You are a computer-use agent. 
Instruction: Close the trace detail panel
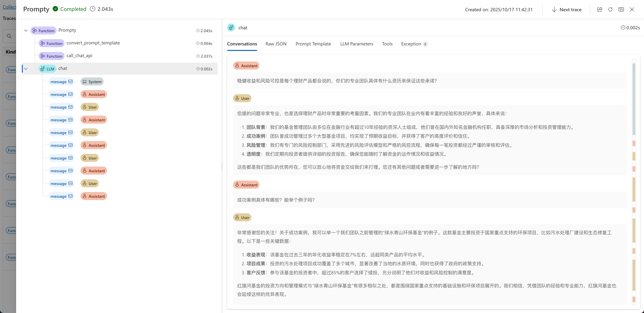(632, 10)
